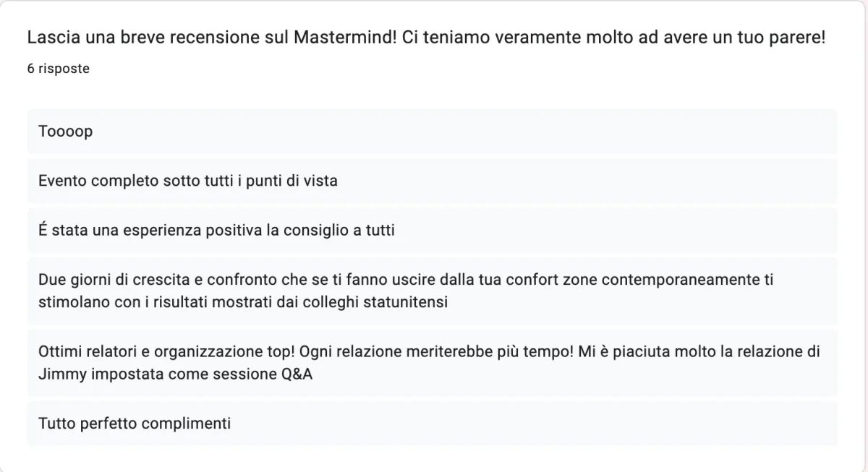Image resolution: width=868 pixels, height=472 pixels.
Task: Select the "Tutto perfetto complimenti" response
Action: coord(432,424)
